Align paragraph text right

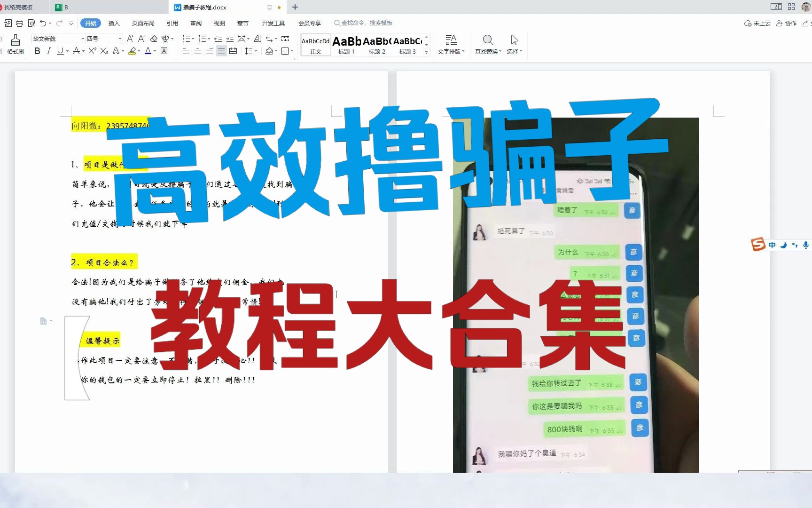(x=210, y=51)
